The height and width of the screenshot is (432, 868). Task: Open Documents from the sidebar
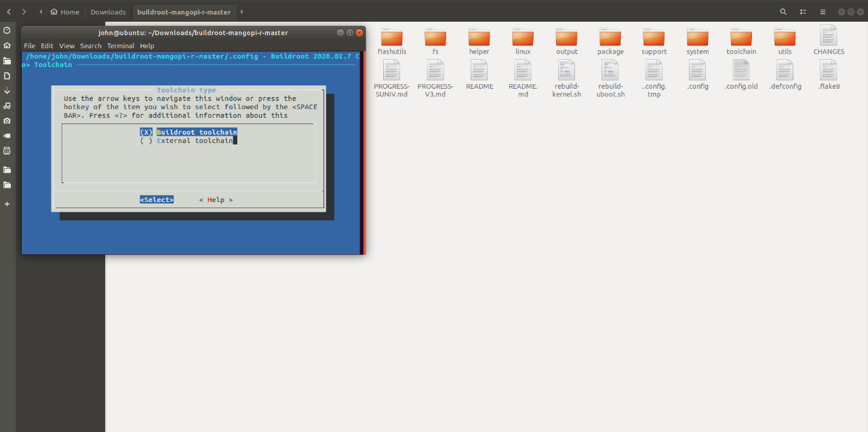tap(7, 75)
